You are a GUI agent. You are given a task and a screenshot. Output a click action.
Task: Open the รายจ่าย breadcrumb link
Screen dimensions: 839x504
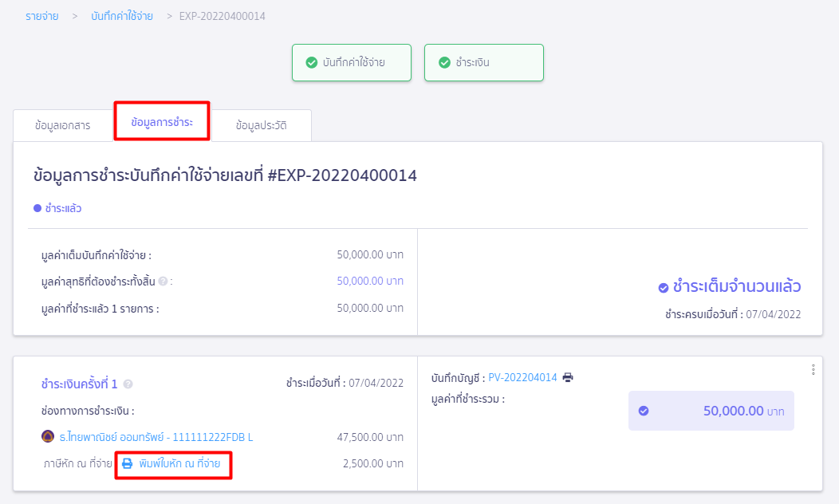(41, 16)
